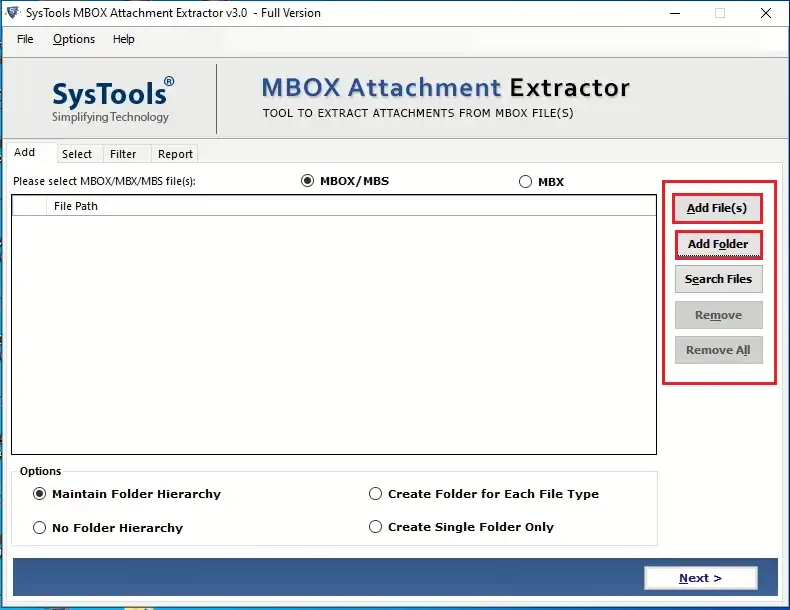790x610 pixels.
Task: Open the File menu
Action: [25, 39]
